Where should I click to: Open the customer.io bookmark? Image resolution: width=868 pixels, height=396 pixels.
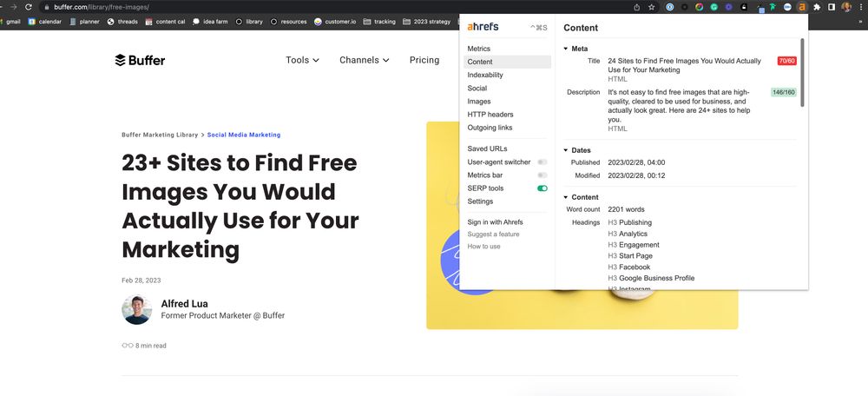pos(335,22)
